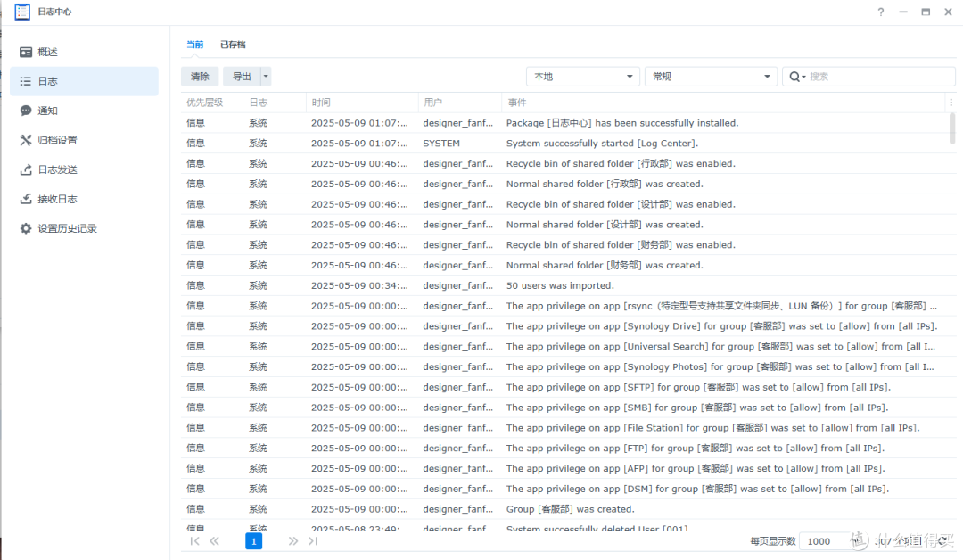This screenshot has width=963, height=560.
Task: Select the app privilege [AFP] row
Action: click(x=569, y=468)
